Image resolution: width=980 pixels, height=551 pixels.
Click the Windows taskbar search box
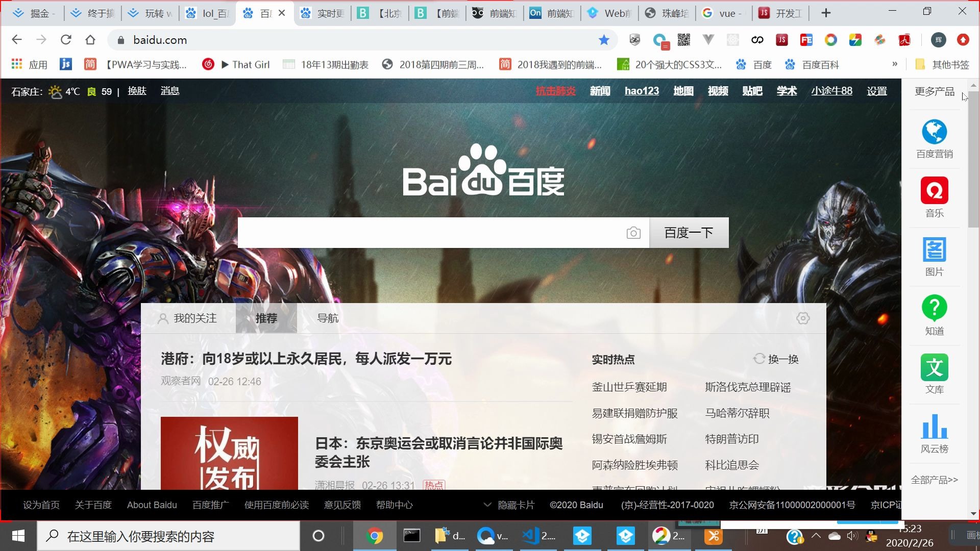pos(168,536)
